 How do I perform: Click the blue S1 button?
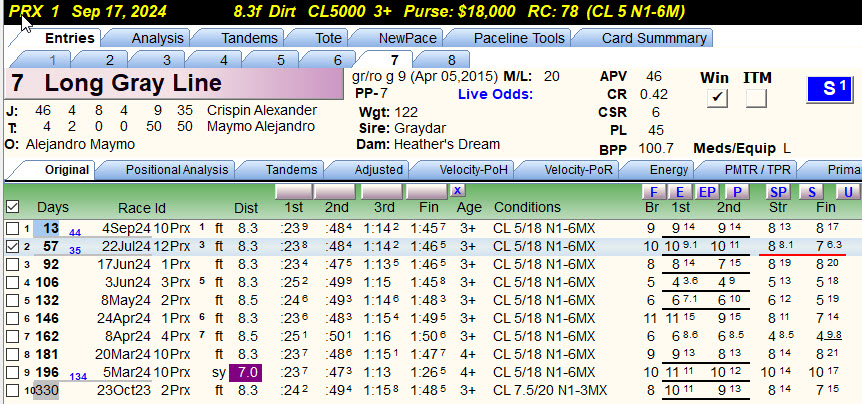coord(829,89)
